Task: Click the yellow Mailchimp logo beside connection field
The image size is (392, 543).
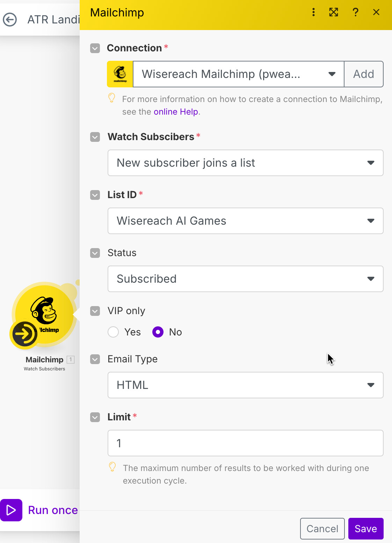Action: pos(120,74)
